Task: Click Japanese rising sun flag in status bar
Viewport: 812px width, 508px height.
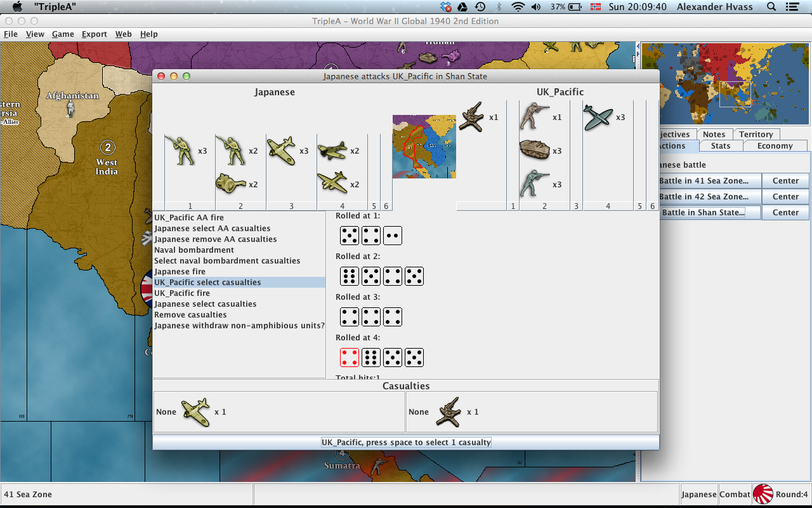Action: (x=763, y=494)
